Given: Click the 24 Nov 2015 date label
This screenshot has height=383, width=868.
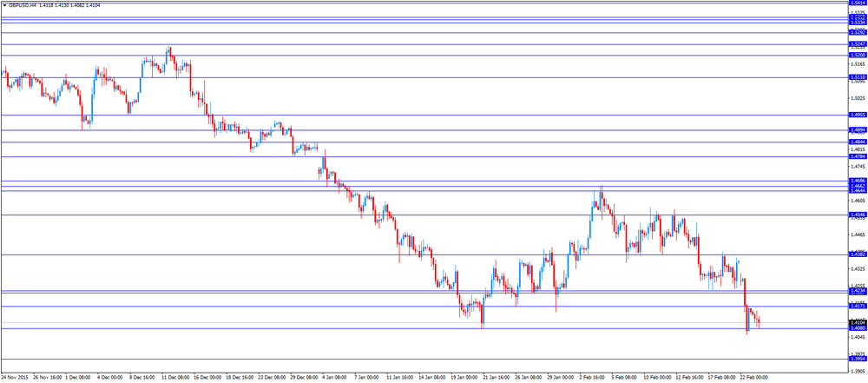Looking at the screenshot, I should point(14,376).
